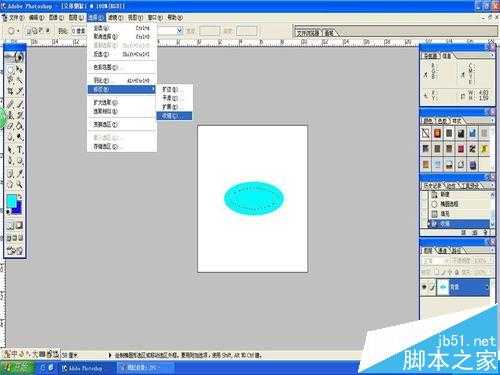This screenshot has height=375, width=500.
Task: Open the 文件(F) File menu
Action: (x=16, y=17)
